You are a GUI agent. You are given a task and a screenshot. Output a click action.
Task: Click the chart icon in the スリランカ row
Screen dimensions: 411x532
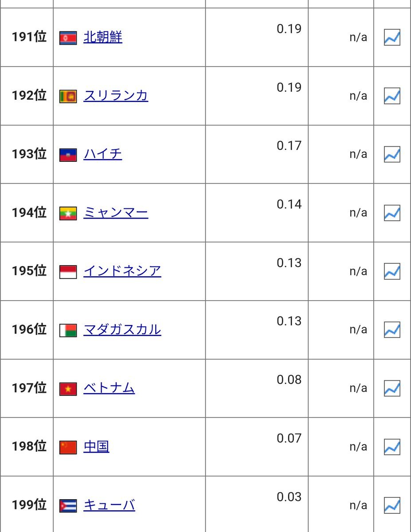[392, 96]
